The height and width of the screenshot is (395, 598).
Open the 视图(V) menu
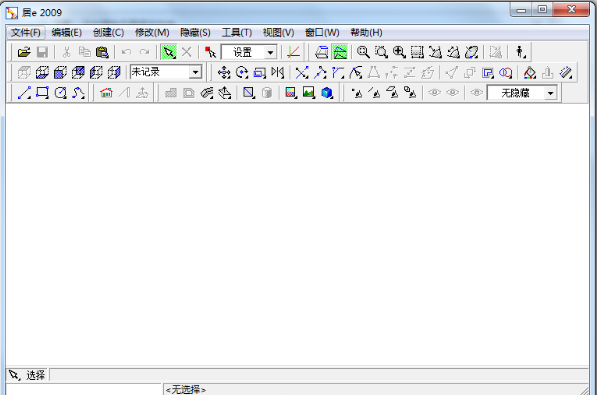[x=278, y=32]
